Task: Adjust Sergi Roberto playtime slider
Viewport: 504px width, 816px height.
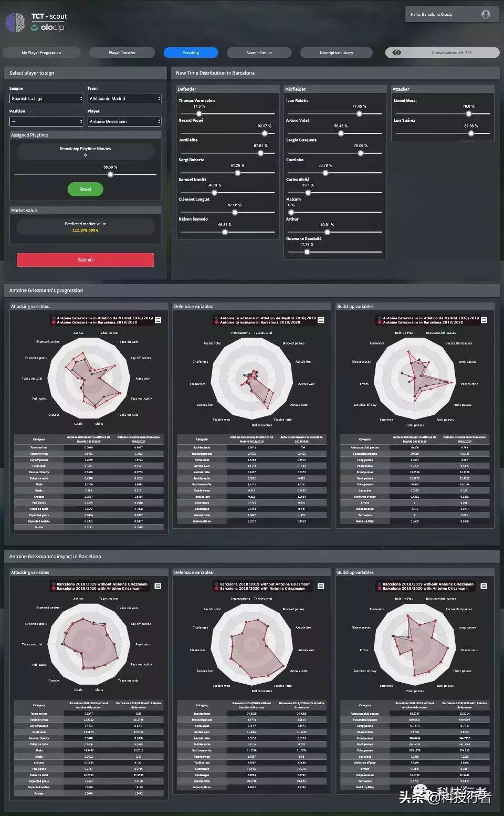Action: tap(238, 173)
